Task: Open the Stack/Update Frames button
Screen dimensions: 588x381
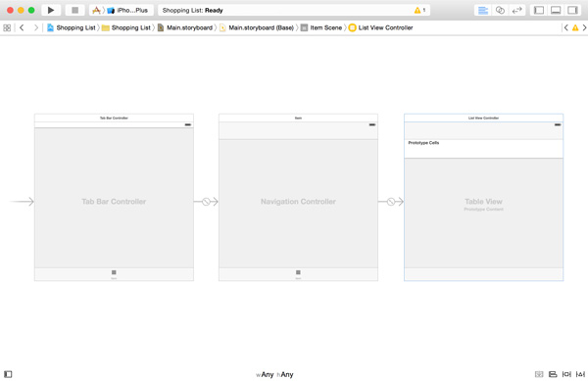Action: coord(539,374)
